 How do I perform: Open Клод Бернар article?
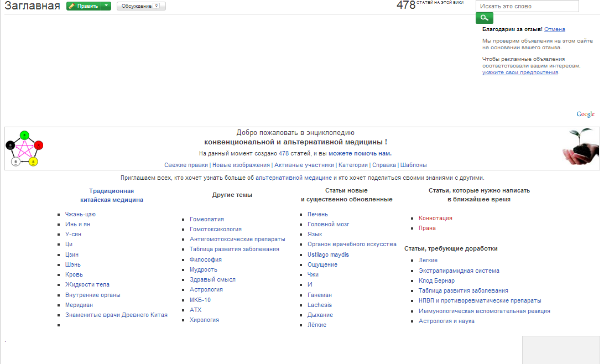436,281
